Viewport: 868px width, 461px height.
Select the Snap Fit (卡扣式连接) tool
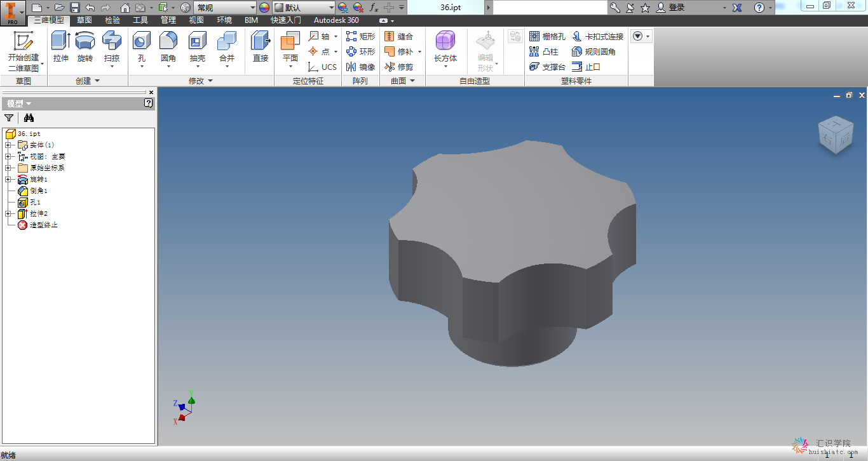598,36
